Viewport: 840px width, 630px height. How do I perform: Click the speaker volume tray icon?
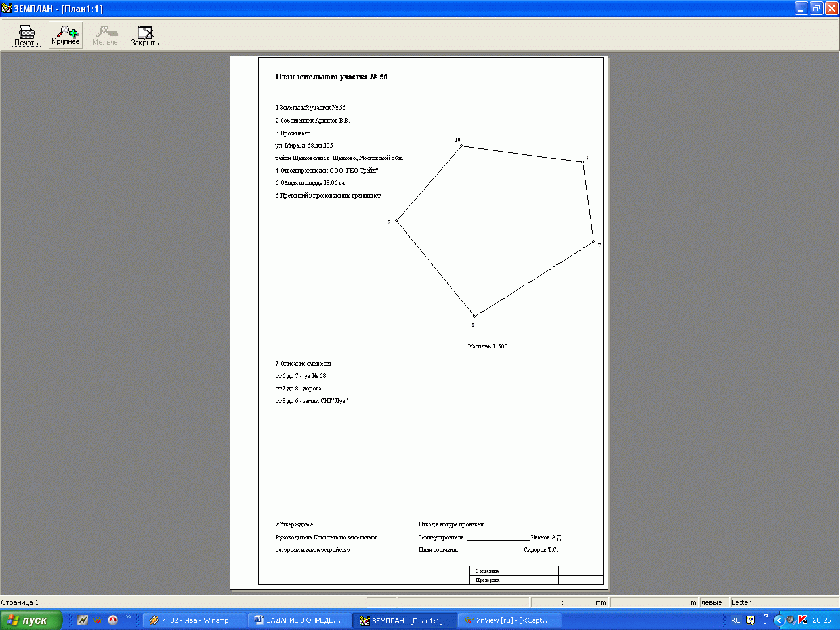pos(791,620)
